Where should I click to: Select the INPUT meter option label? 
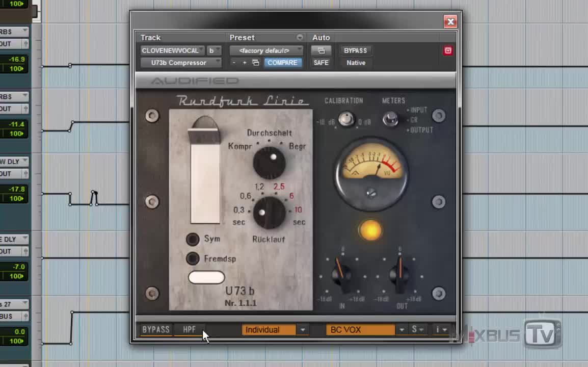[419, 110]
